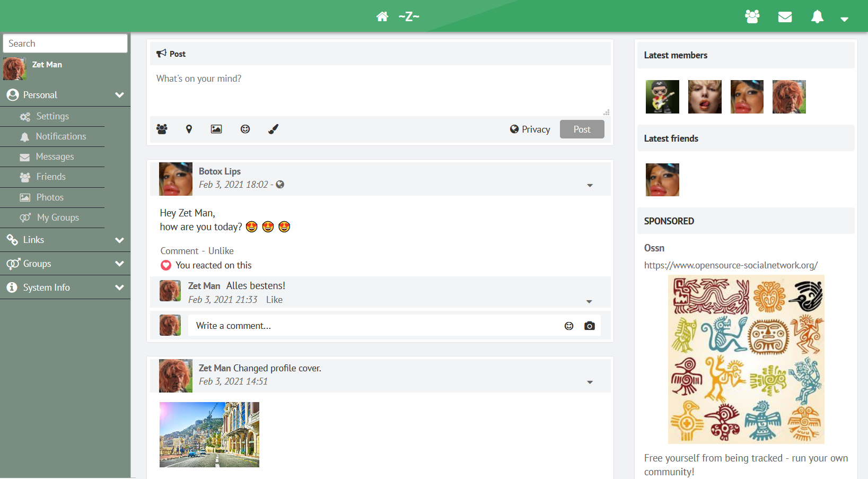Image resolution: width=868 pixels, height=479 pixels.
Task: Open friend requests icon in header
Action: 752,17
